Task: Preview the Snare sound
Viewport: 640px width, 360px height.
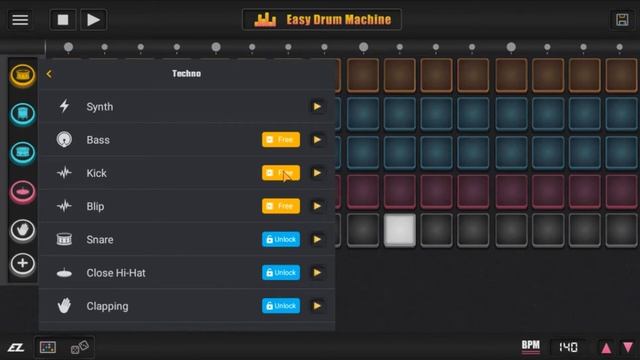Action: (x=317, y=240)
